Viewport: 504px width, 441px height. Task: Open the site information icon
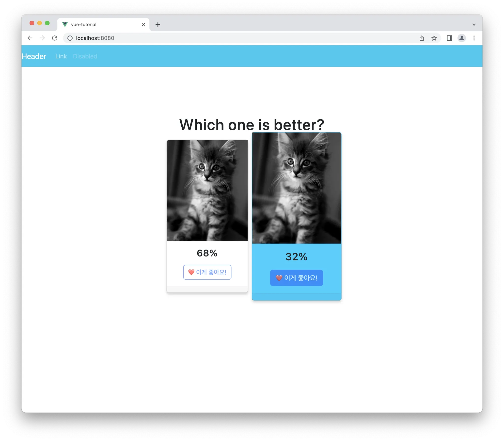coord(70,38)
